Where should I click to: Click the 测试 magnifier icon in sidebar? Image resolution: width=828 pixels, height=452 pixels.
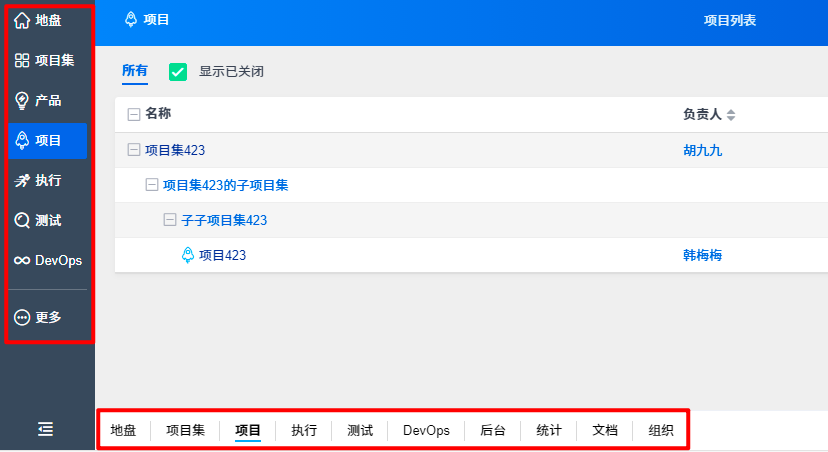pyautogui.click(x=22, y=220)
